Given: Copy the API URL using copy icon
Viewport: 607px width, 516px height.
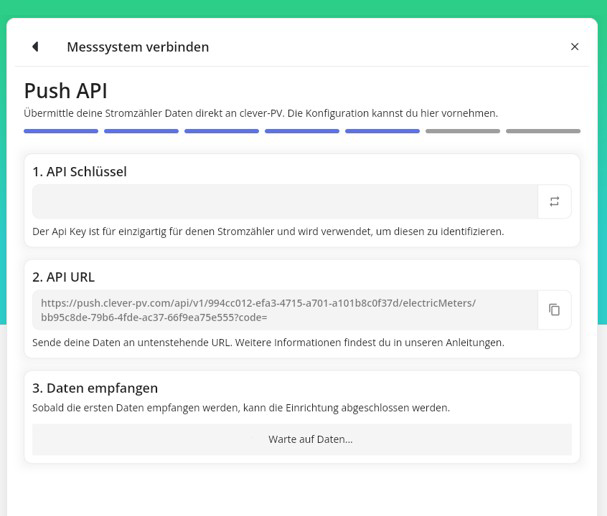Looking at the screenshot, I should tap(554, 310).
